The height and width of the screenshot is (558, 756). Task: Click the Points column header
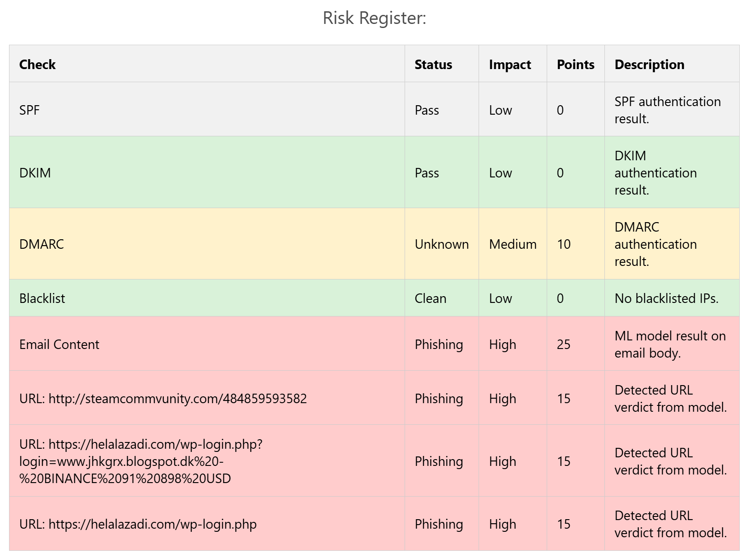(575, 65)
